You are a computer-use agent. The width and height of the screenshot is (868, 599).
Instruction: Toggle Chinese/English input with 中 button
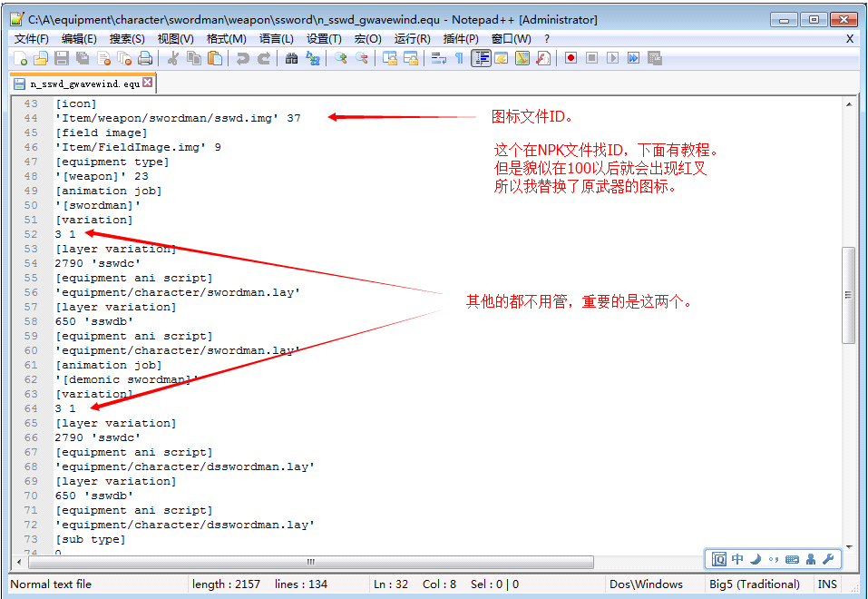[736, 559]
